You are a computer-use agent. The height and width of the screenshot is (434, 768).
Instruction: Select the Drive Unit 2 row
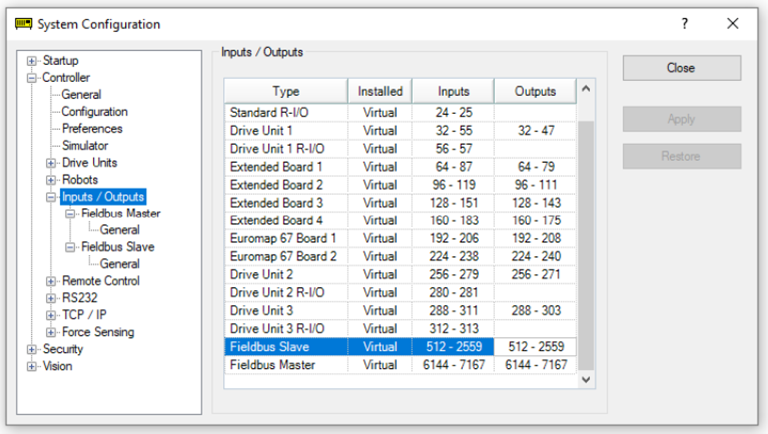pos(400,275)
